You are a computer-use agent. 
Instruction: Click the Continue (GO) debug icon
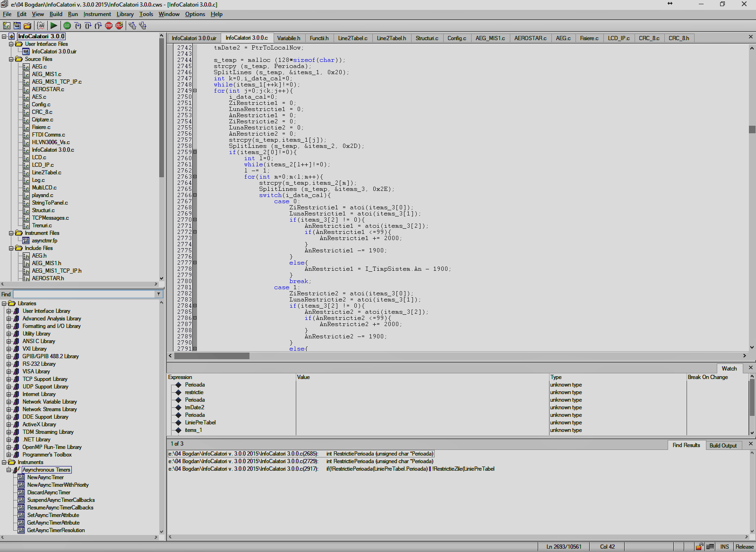67,26
